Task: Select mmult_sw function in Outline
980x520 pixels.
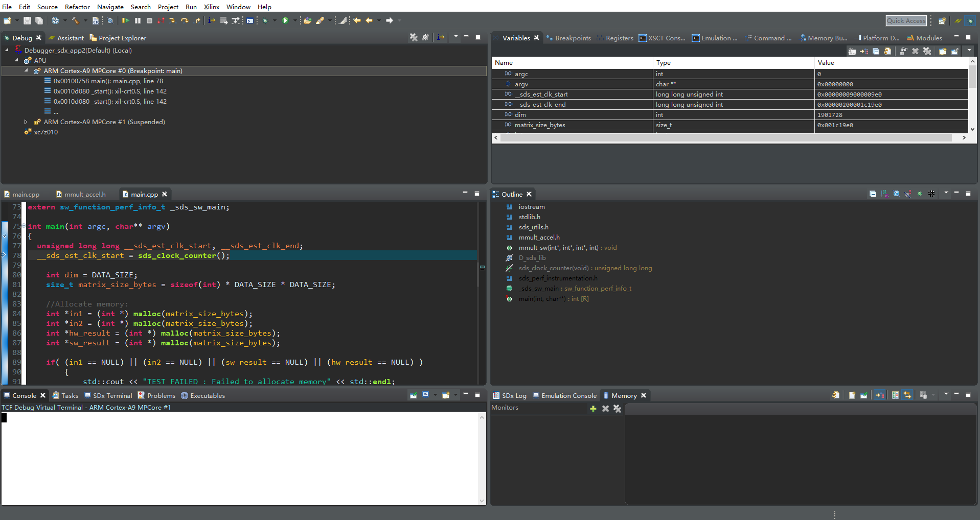Action: click(558, 248)
